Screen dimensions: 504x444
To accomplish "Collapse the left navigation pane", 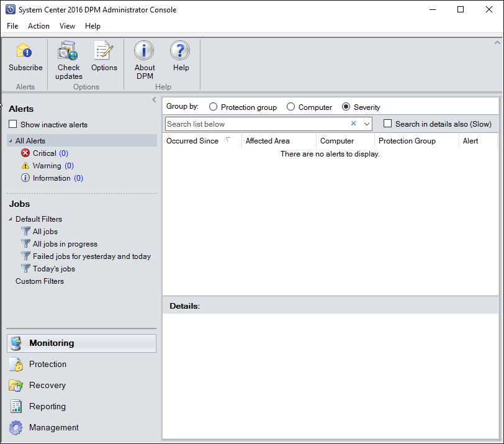I will [154, 99].
